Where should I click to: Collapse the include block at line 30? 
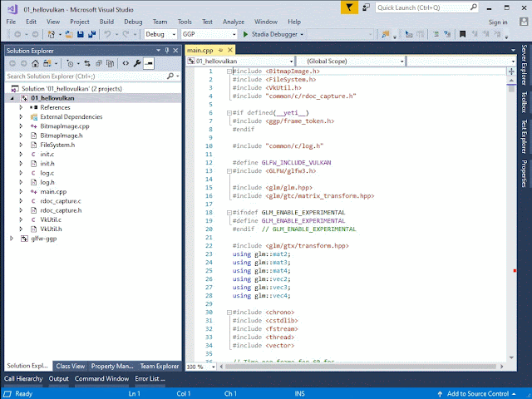click(229, 313)
